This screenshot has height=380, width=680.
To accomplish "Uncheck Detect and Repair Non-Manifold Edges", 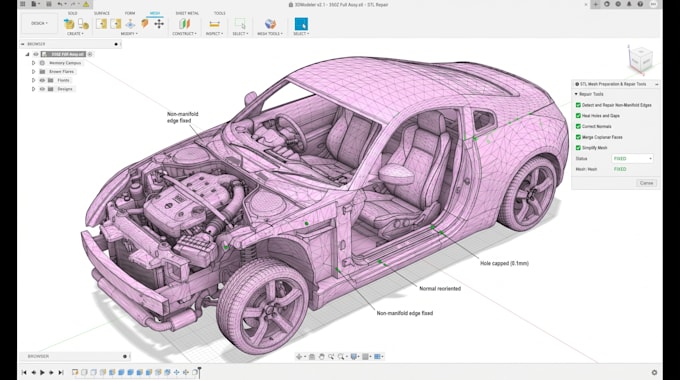I will [578, 105].
